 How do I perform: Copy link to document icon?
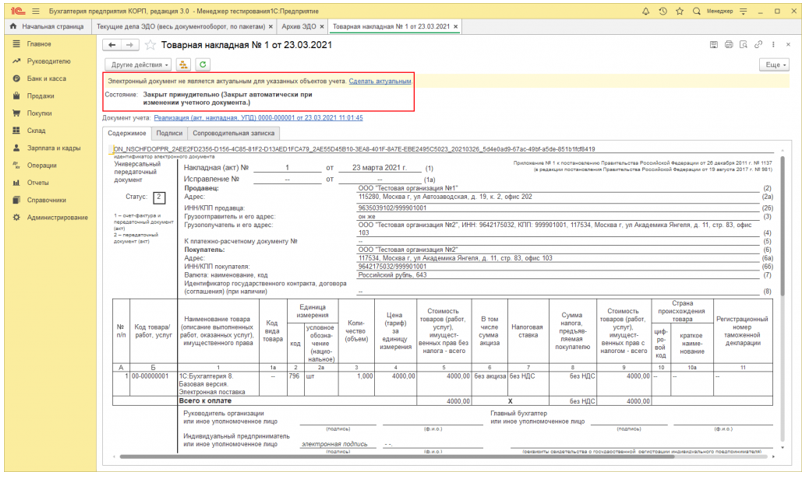[x=758, y=45]
